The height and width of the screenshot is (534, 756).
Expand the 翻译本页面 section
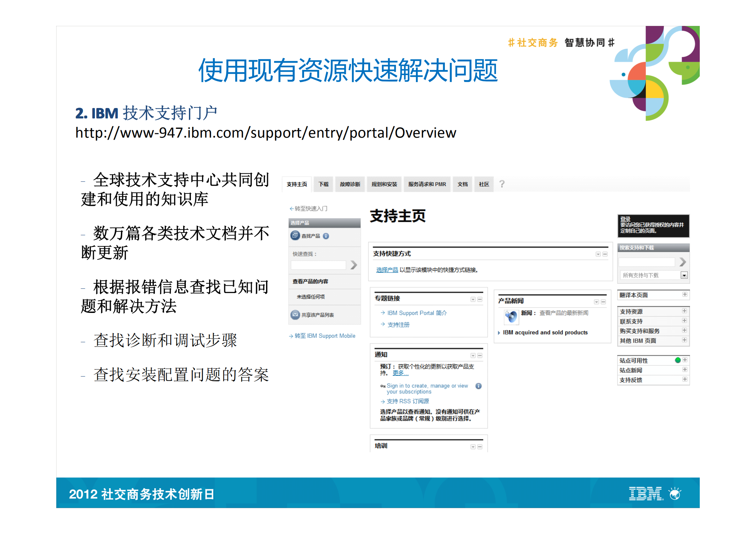point(685,294)
